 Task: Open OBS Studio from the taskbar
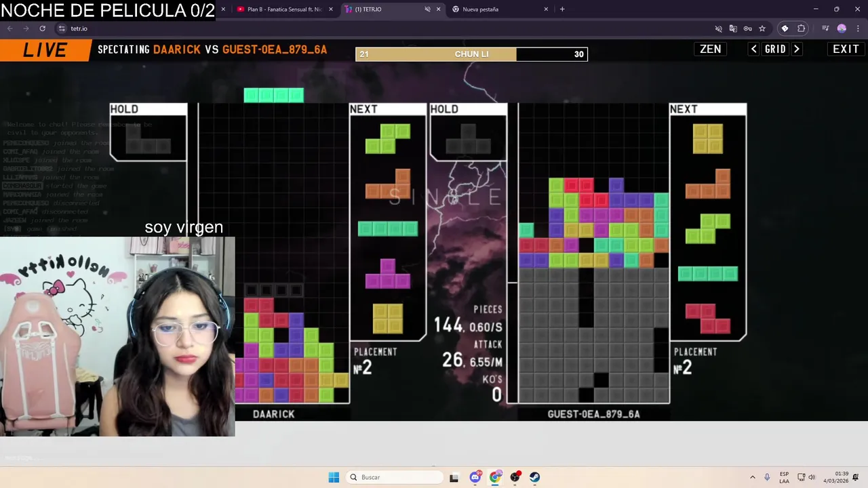(x=515, y=477)
